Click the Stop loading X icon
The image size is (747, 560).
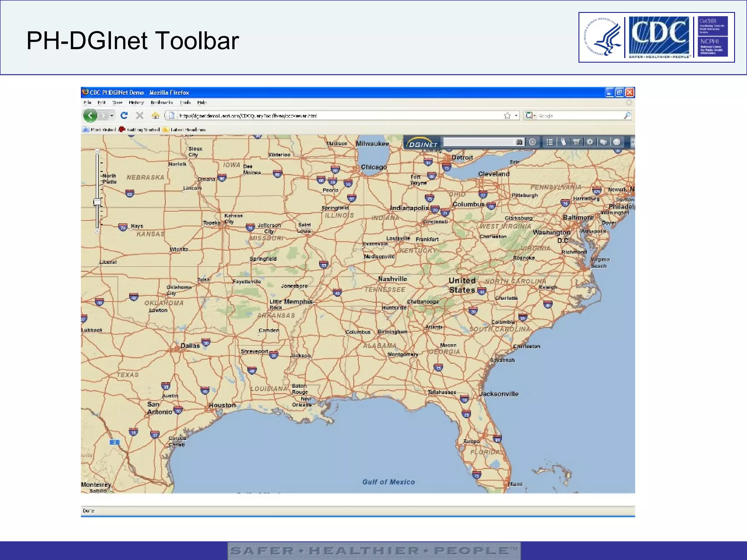coord(139,116)
